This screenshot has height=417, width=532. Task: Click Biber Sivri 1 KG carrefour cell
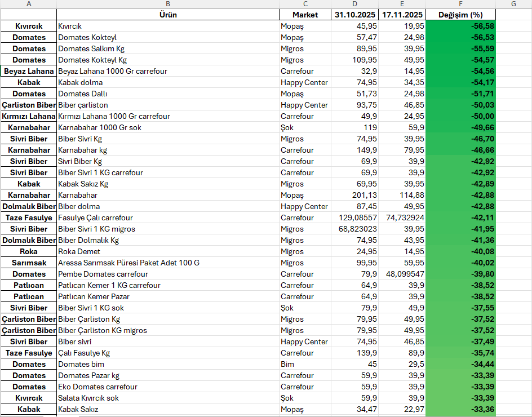[x=168, y=172]
